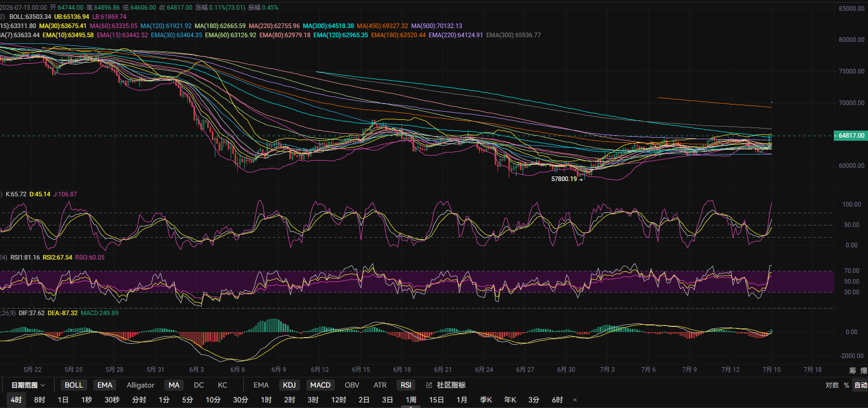Viewport: 868px width, 408px height.
Task: Click the 社区指标 external-link icon
Action: (x=429, y=385)
